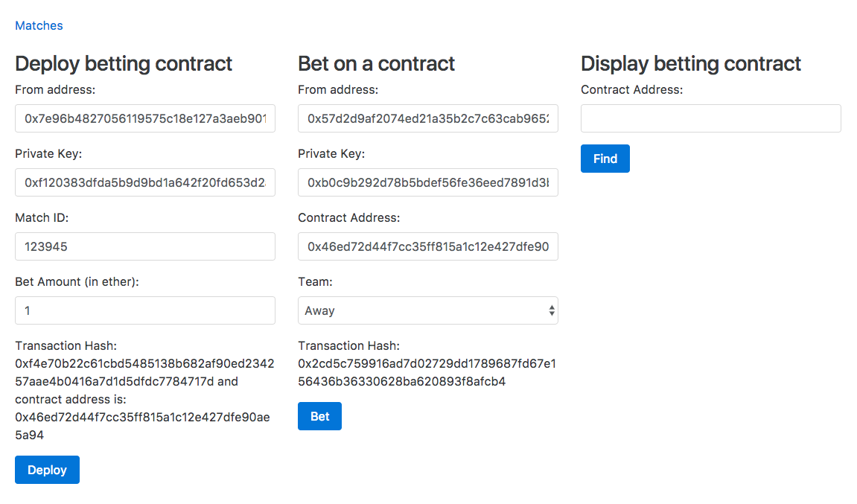857x504 pixels.
Task: Hit the Find button
Action: [x=605, y=159]
